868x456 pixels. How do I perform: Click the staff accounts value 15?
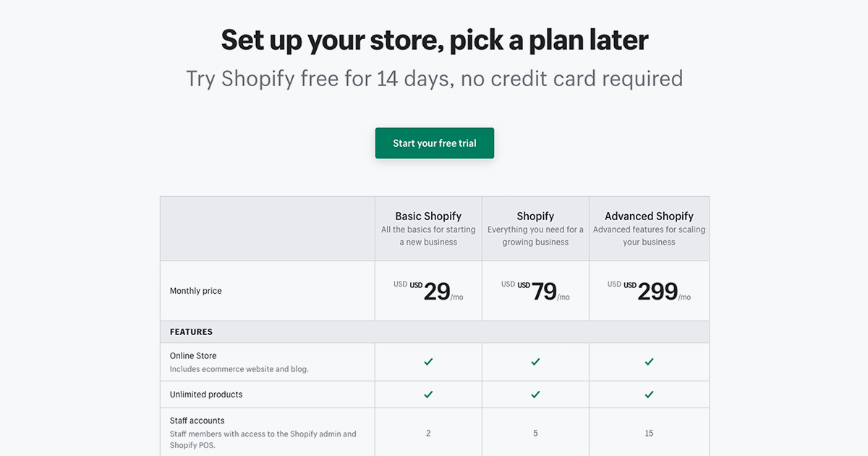(x=649, y=434)
